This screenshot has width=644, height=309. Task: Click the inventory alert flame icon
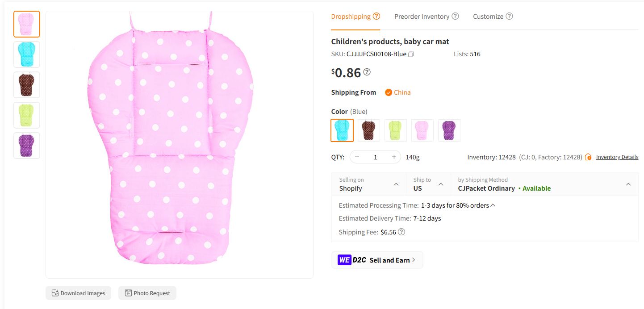588,157
